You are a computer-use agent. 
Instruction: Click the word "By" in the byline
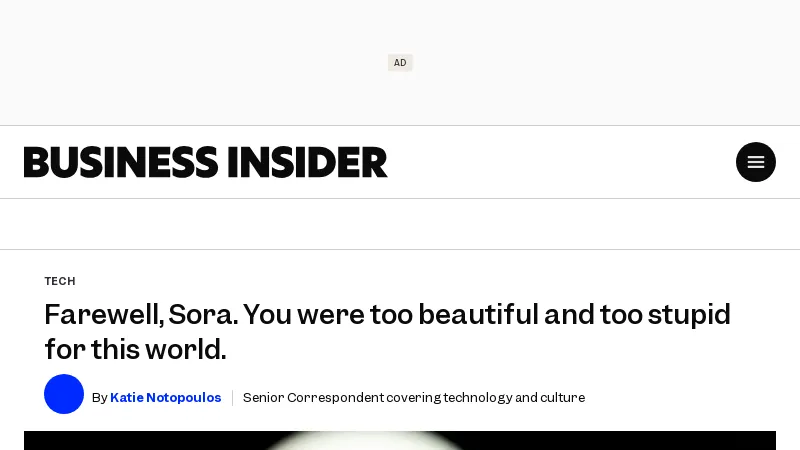click(x=99, y=398)
